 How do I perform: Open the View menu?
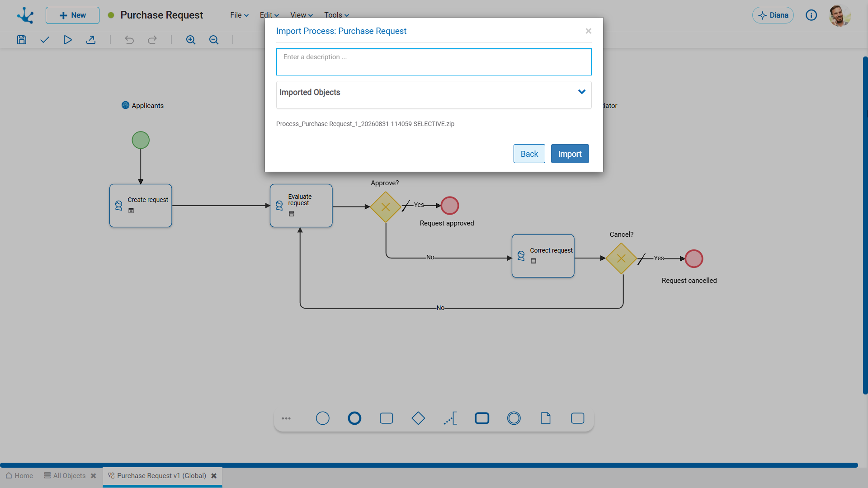pyautogui.click(x=302, y=15)
